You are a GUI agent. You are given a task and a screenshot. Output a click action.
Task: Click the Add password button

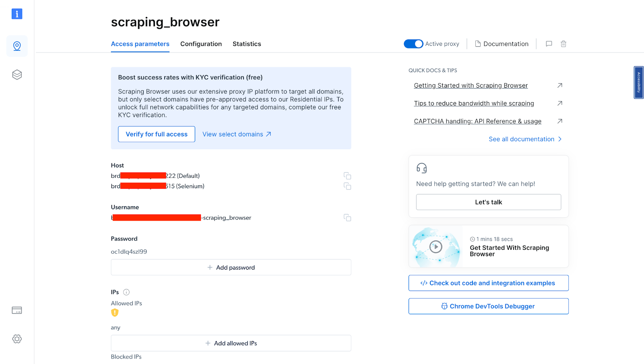231,267
